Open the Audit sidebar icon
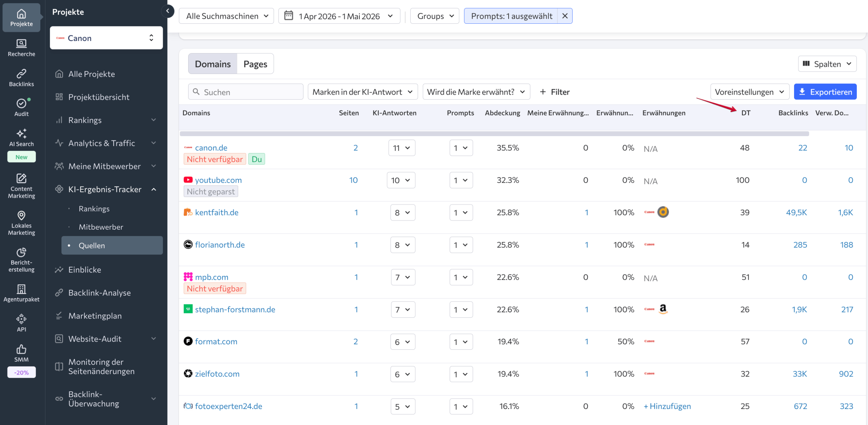This screenshot has height=425, width=868. tap(21, 108)
